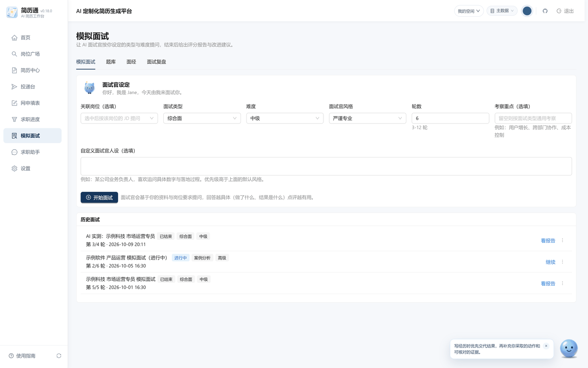This screenshot has width=588, height=368.
Task: Click the refresh icon beside 使用指南
Action: (59, 356)
